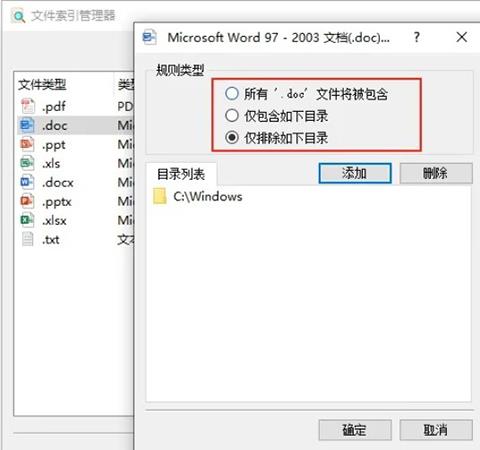This screenshot has width=480, height=450.
Task: Click the .ppt file type icon
Action: click(x=27, y=144)
